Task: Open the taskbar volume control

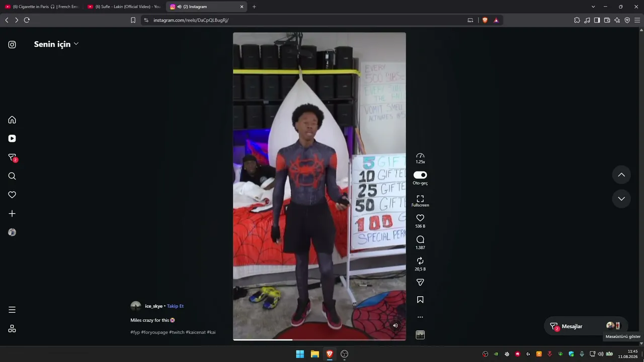Action: pyautogui.click(x=600, y=354)
